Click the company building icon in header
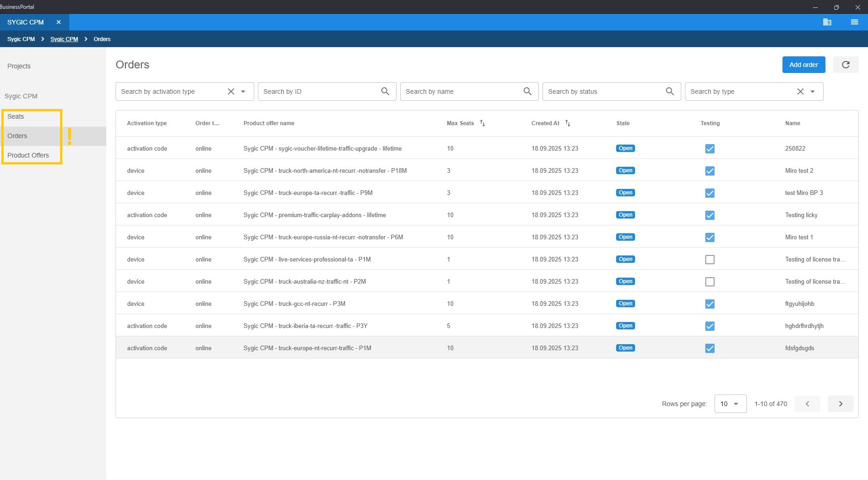The width and height of the screenshot is (868, 480). pyautogui.click(x=827, y=22)
